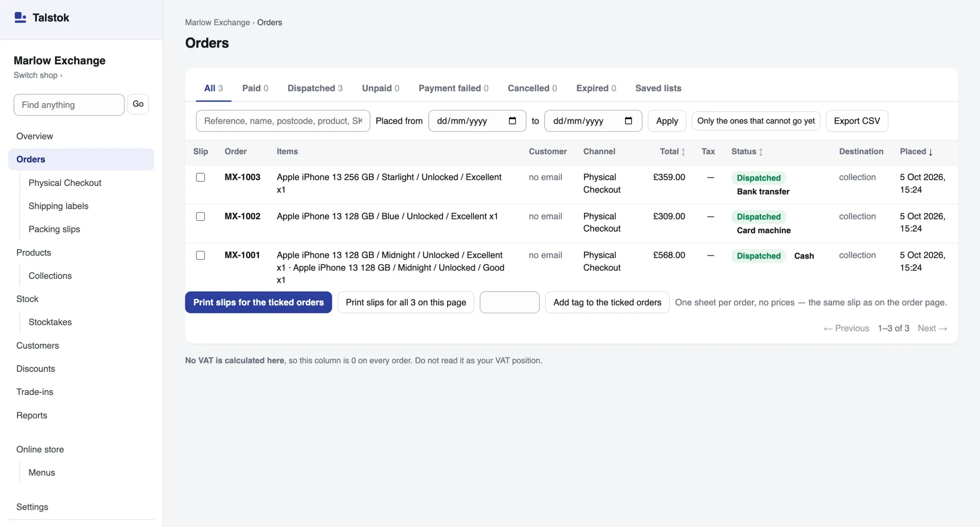This screenshot has width=980, height=527.
Task: Expand Switch shop chevron link
Action: (38, 75)
